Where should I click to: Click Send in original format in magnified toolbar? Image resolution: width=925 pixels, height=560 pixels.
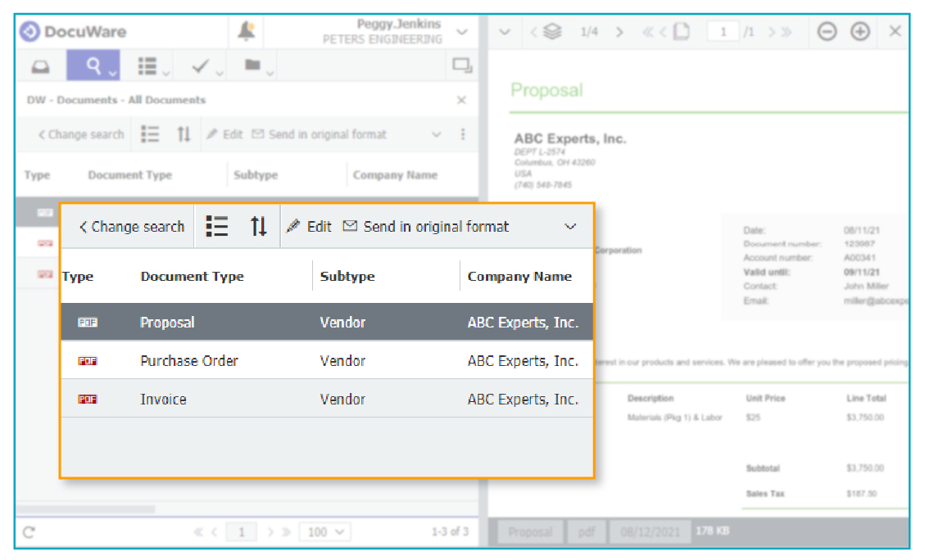point(426,227)
